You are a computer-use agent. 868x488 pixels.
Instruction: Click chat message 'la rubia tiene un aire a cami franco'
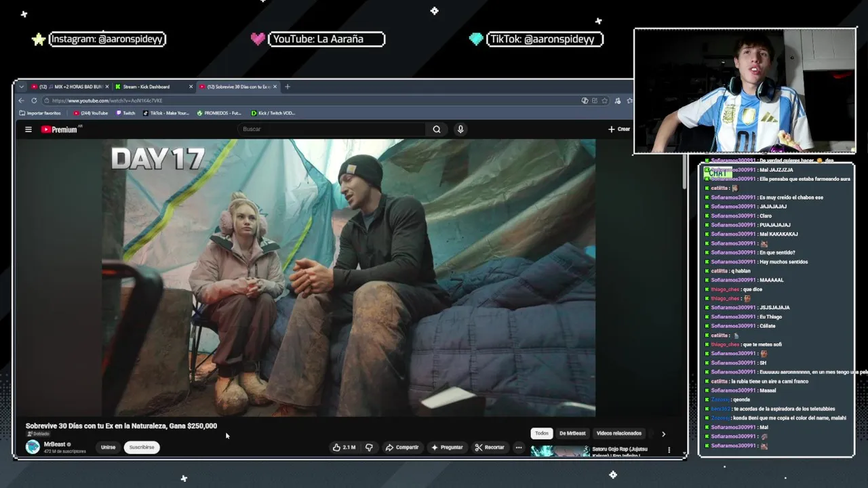771,381
